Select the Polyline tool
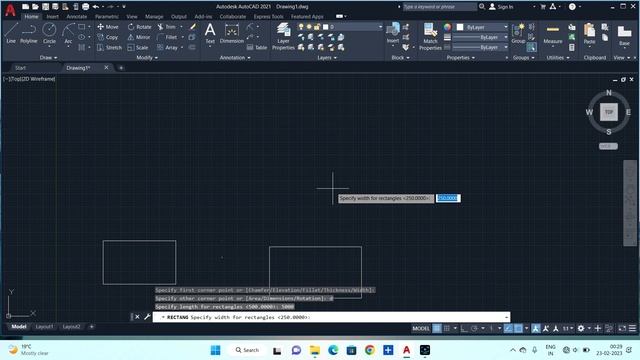 pyautogui.click(x=29, y=33)
